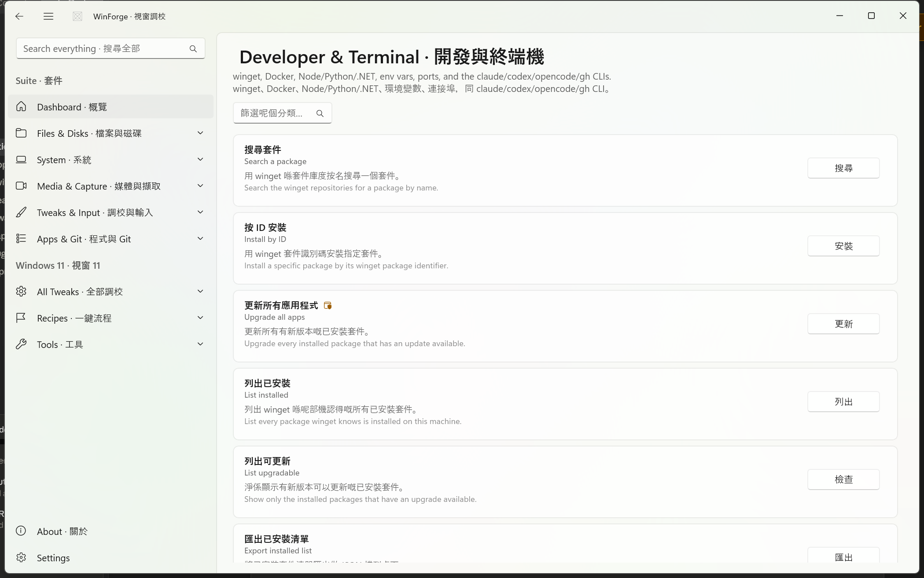Click the System laptop icon
Screen dimensions: 924x578
[x=21, y=159]
